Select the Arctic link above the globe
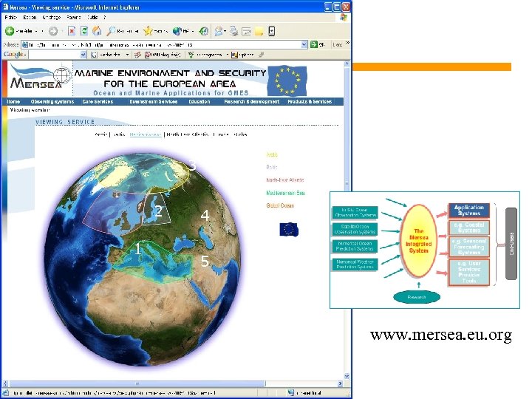 click(101, 134)
